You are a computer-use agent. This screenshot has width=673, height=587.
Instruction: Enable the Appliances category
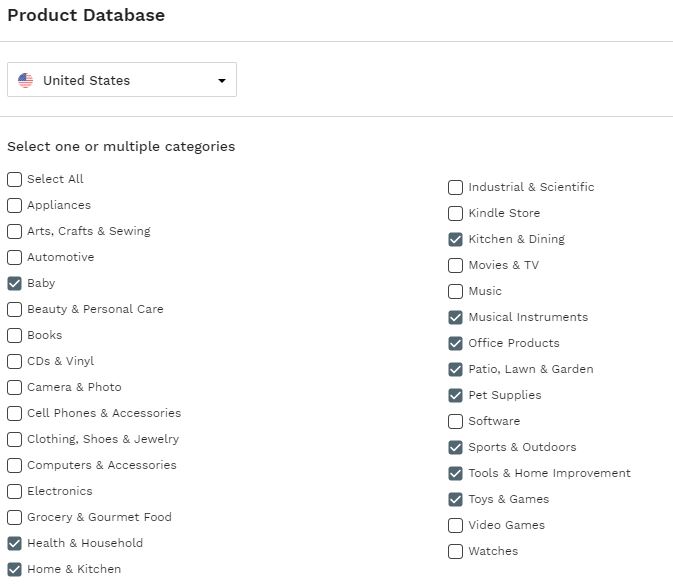pos(15,206)
